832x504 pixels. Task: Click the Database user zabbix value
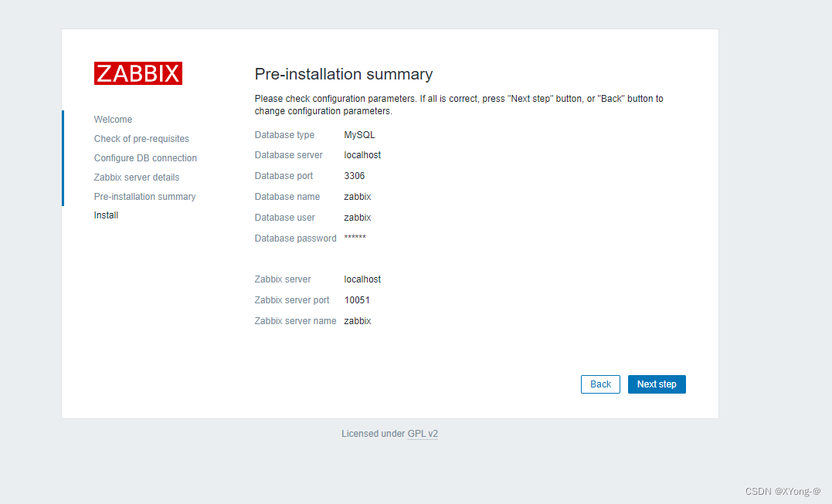[x=357, y=218]
